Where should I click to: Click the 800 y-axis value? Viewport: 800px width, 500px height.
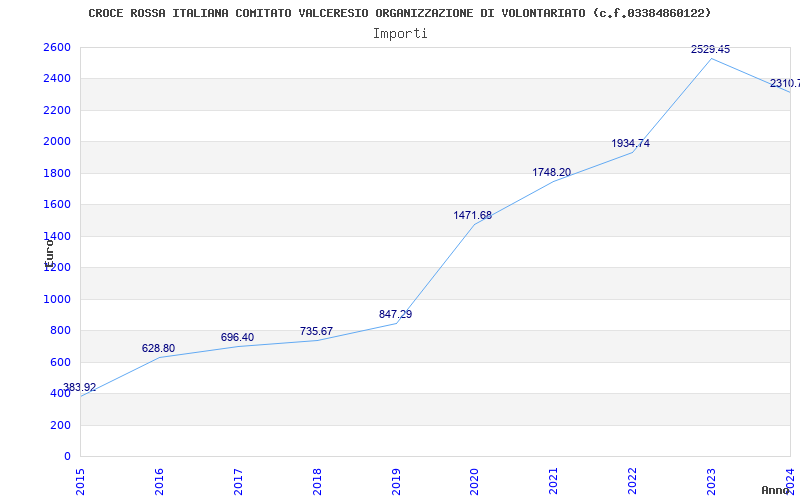pyautogui.click(x=61, y=331)
